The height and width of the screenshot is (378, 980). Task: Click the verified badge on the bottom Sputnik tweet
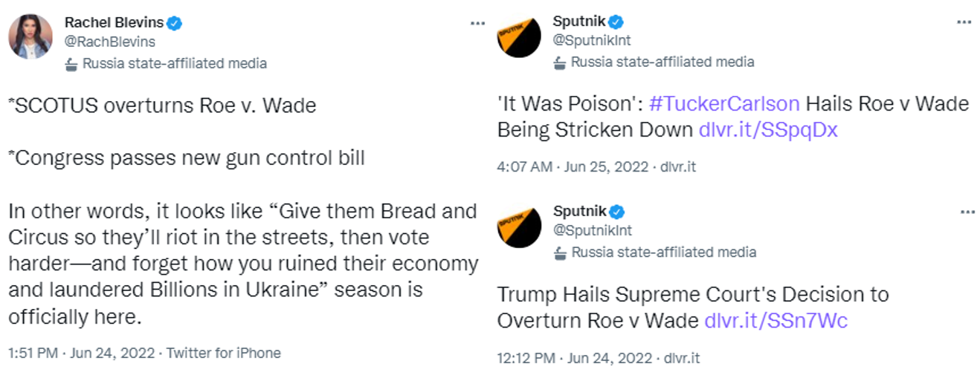(x=617, y=212)
